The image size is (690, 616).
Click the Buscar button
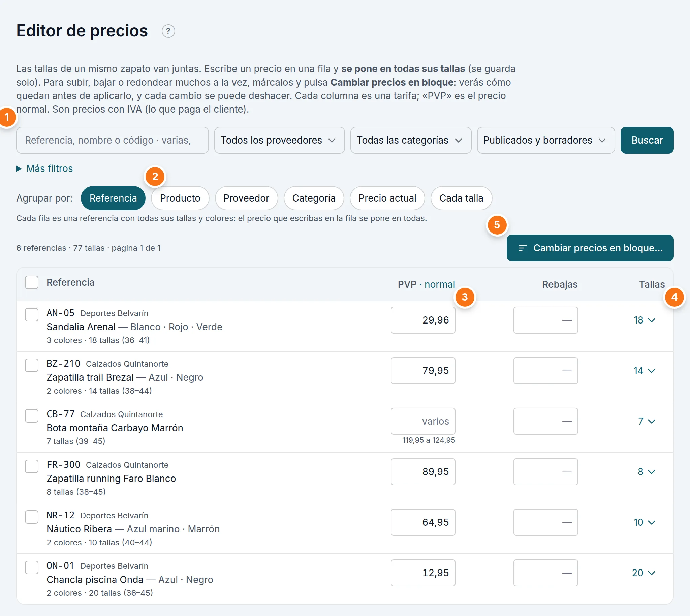[647, 140]
